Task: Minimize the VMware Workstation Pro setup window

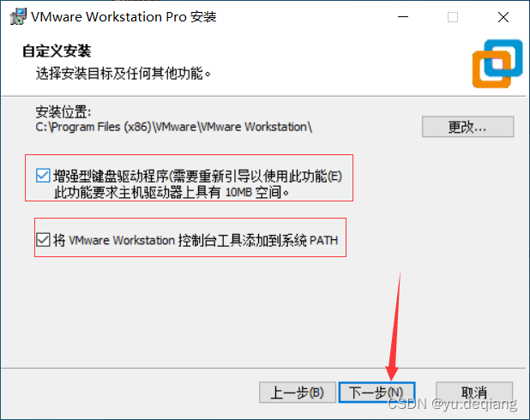Action: tap(402, 17)
